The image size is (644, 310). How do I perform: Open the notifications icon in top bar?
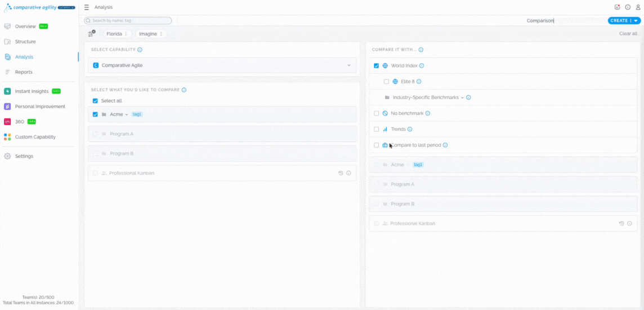(617, 7)
